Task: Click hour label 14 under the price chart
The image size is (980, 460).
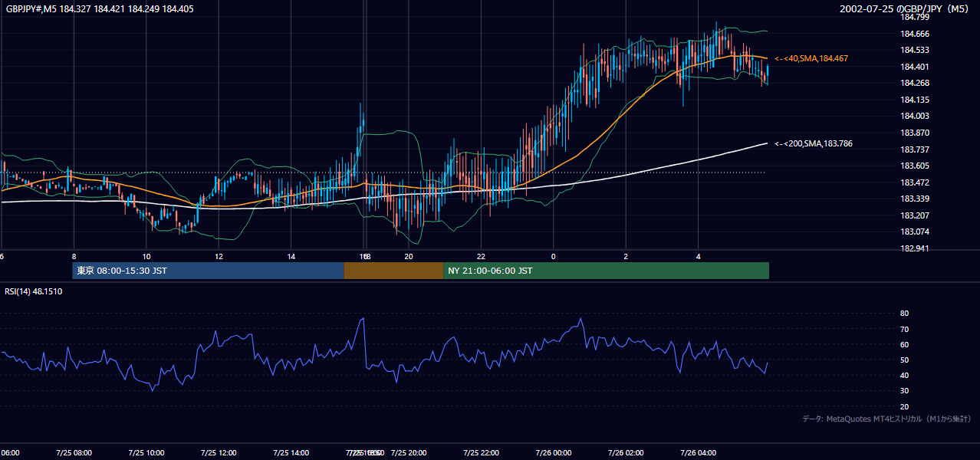Action: pos(291,256)
